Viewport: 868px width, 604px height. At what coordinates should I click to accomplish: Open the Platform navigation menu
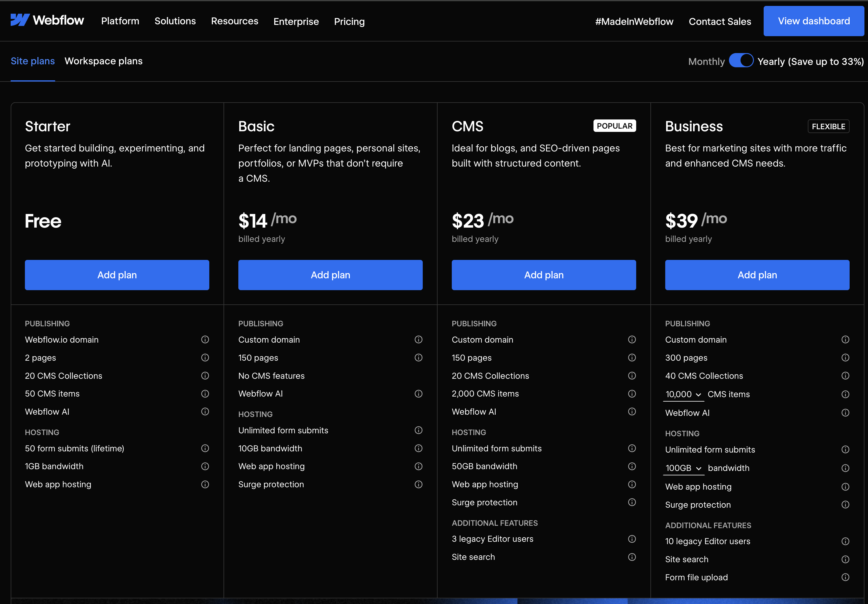pos(120,21)
